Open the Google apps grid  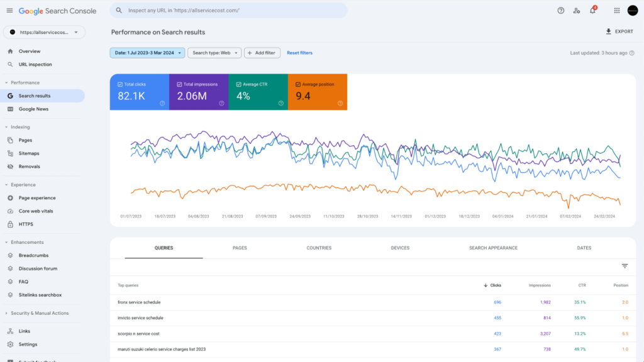pyautogui.click(x=617, y=11)
